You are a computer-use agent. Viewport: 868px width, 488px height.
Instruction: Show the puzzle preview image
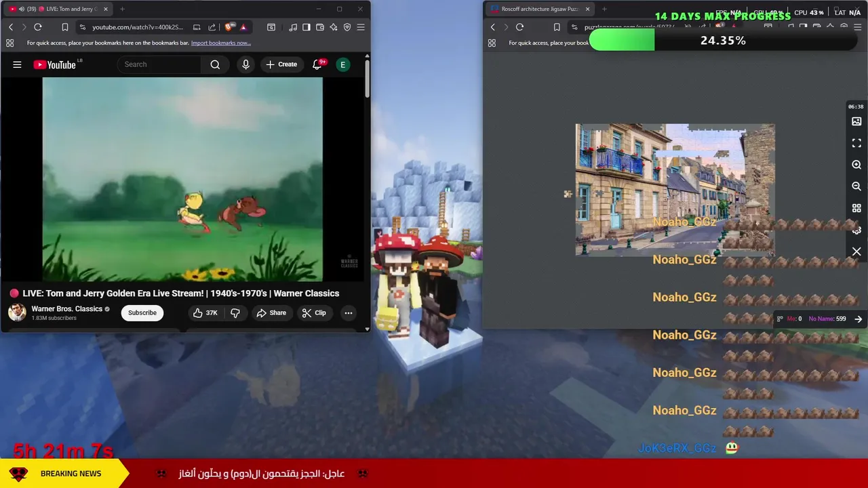(856, 121)
